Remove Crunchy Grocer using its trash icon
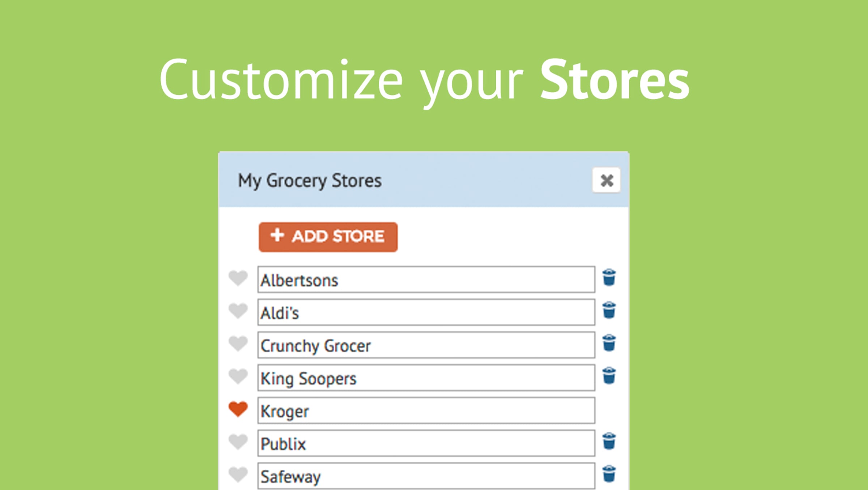The image size is (868, 490). click(609, 343)
